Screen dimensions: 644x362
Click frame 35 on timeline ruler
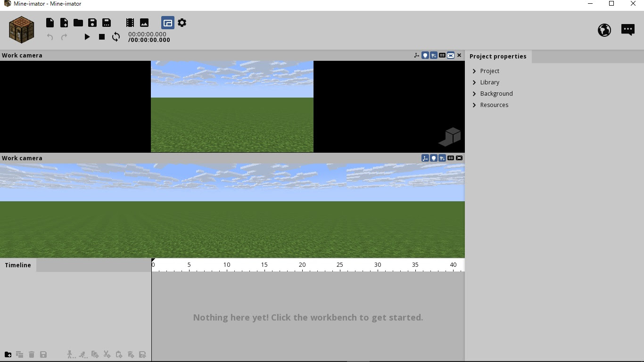pos(415,265)
